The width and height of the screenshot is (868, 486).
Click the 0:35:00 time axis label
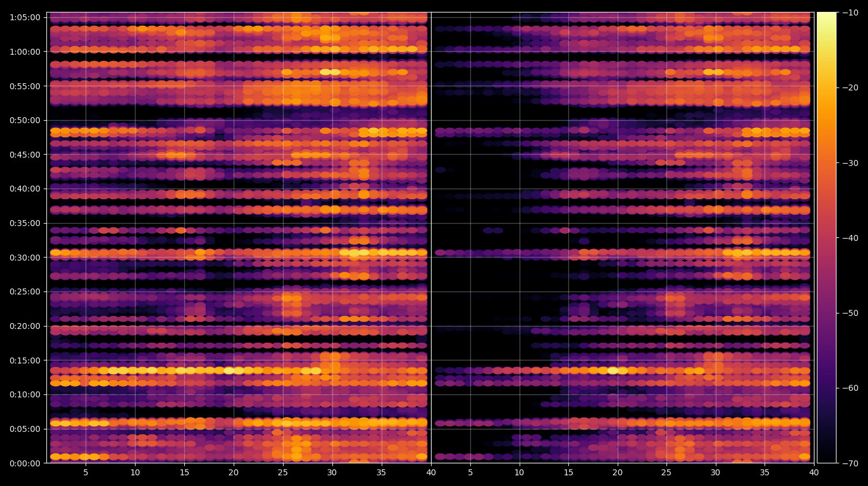[x=25, y=223]
